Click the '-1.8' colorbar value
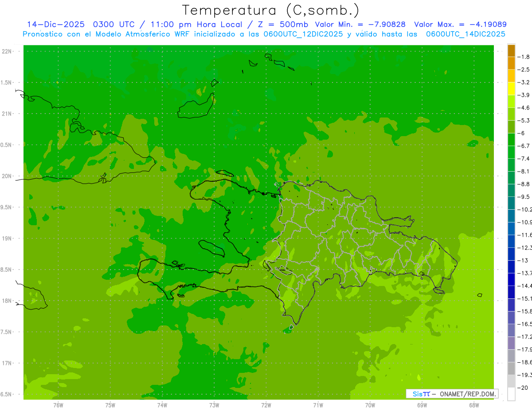532x411 pixels. click(x=524, y=57)
